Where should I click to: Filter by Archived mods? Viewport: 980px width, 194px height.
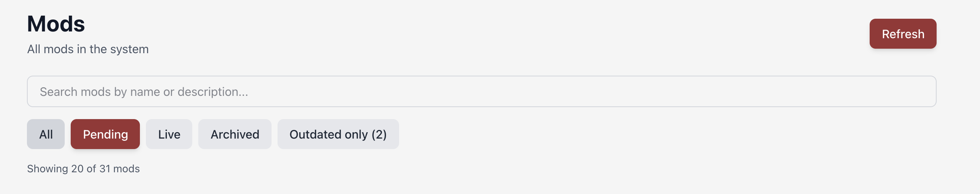click(235, 134)
